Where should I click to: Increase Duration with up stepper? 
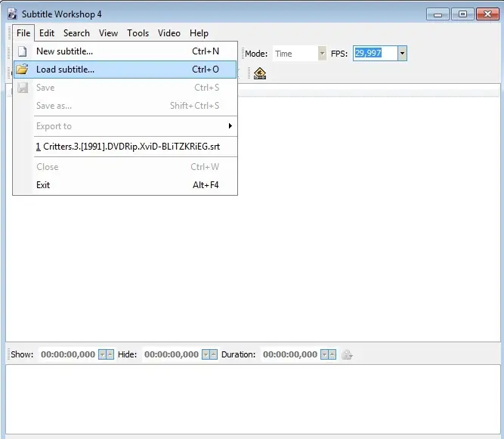click(x=332, y=354)
